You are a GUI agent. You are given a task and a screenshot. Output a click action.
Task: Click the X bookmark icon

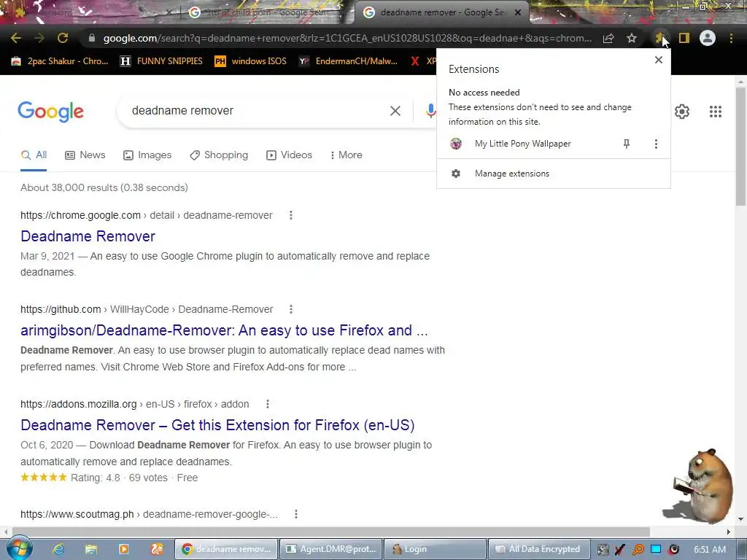tap(415, 61)
